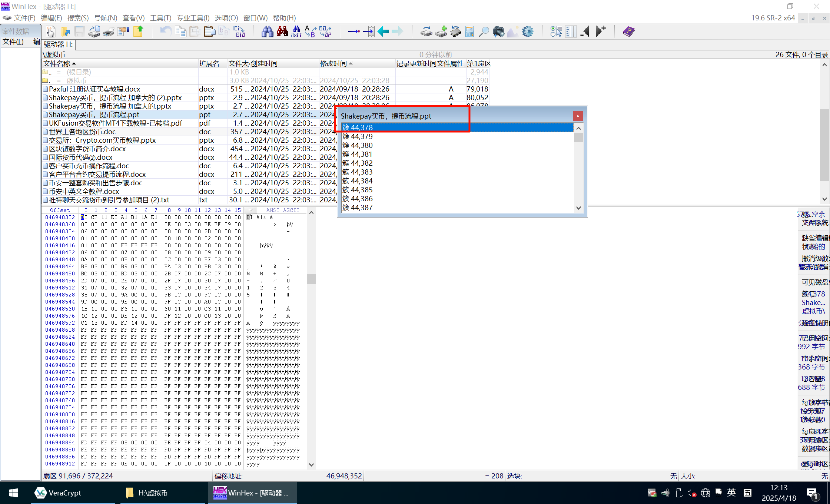Click the purple Help book icon
The width and height of the screenshot is (830, 504).
628,32
